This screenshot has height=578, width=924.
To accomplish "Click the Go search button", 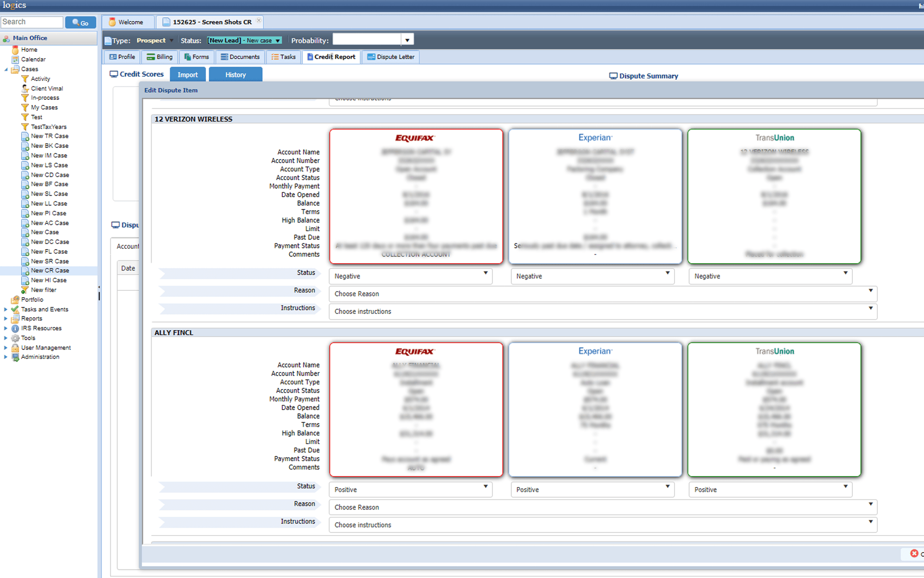I will (x=80, y=23).
